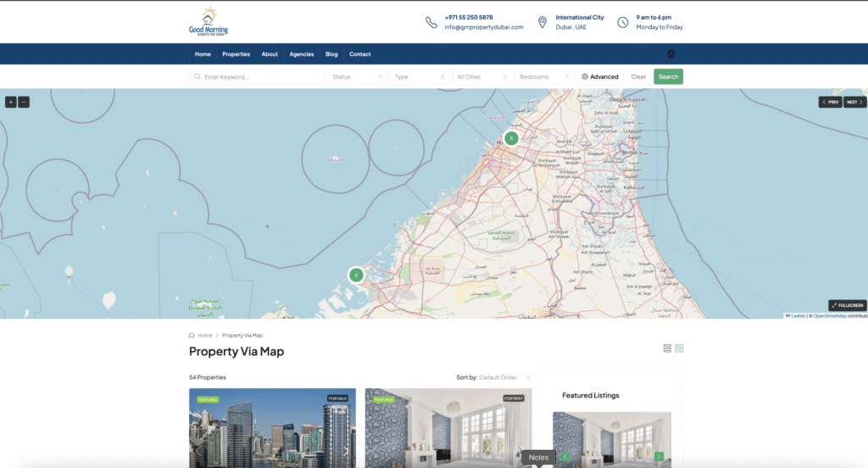Image resolution: width=868 pixels, height=468 pixels.
Task: Switch to grid view layout
Action: pos(679,348)
